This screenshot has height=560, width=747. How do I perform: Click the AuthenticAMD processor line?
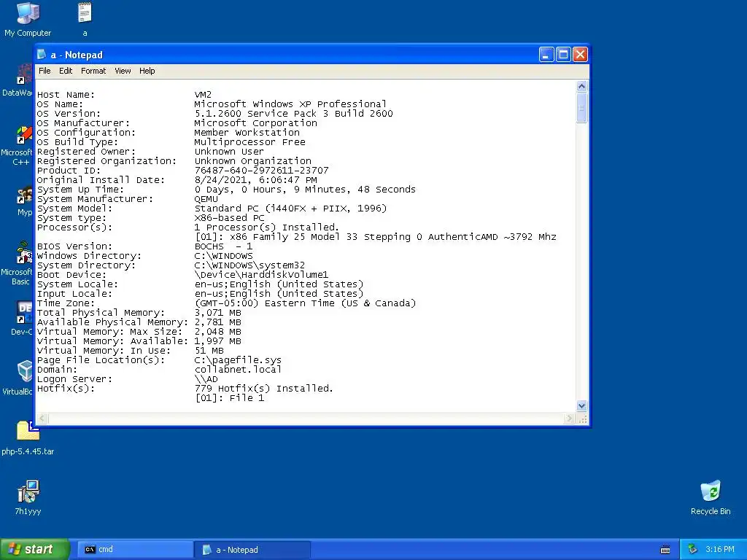coord(376,237)
